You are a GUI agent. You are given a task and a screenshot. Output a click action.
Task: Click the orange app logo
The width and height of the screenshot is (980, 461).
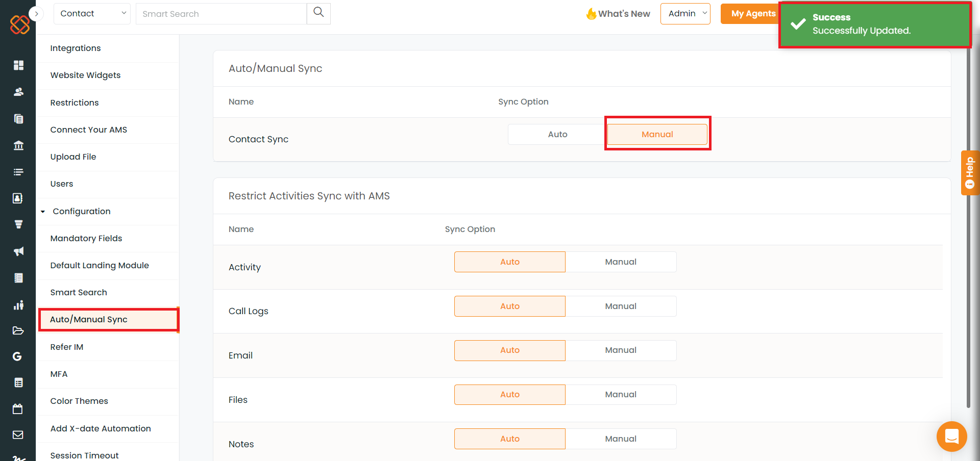pos(19,24)
